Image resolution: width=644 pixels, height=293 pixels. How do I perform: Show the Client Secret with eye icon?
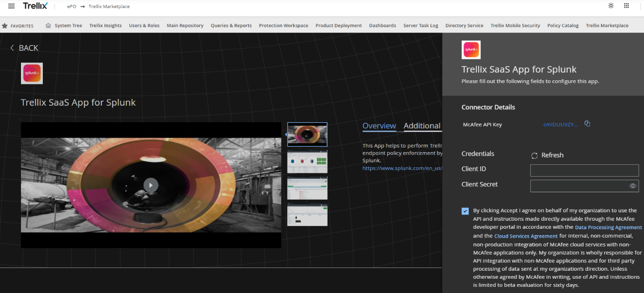pos(632,186)
